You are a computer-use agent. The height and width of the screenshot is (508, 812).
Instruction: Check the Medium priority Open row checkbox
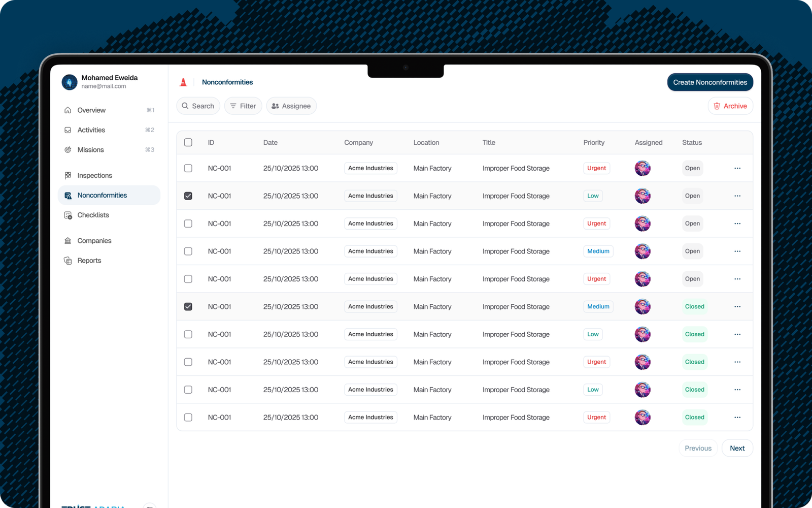[188, 251]
